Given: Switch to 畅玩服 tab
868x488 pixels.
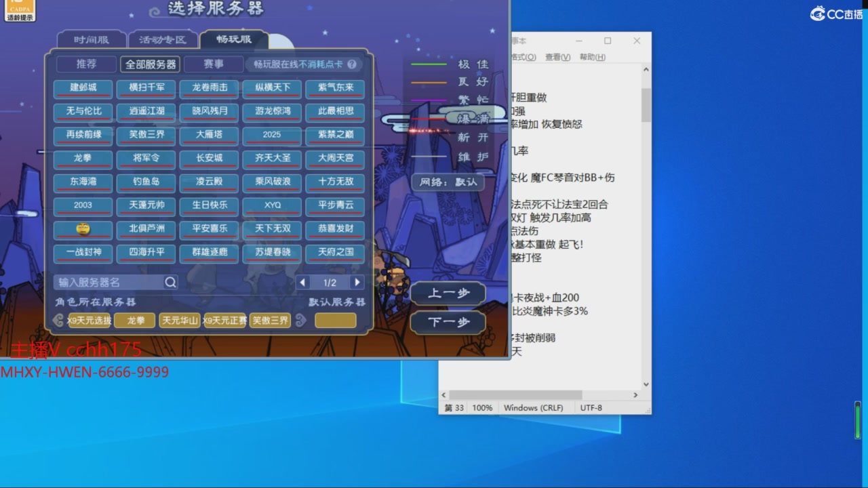Looking at the screenshot, I should tap(234, 39).
